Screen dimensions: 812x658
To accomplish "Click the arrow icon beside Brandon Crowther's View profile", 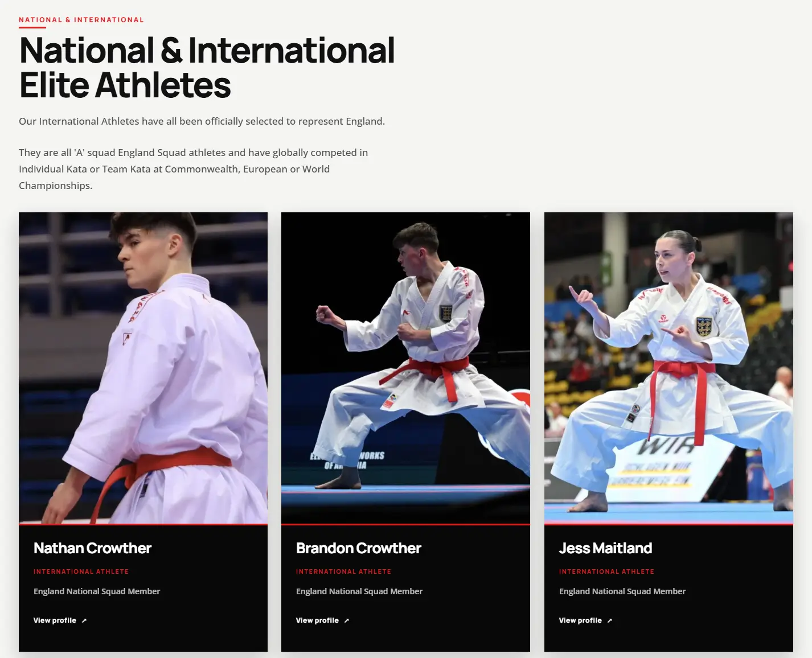I will (347, 620).
